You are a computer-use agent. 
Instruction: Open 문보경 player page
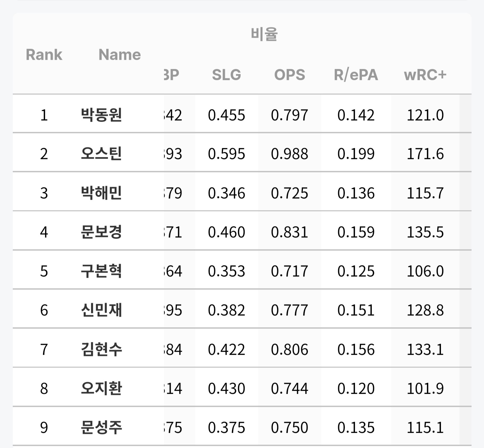[101, 232]
